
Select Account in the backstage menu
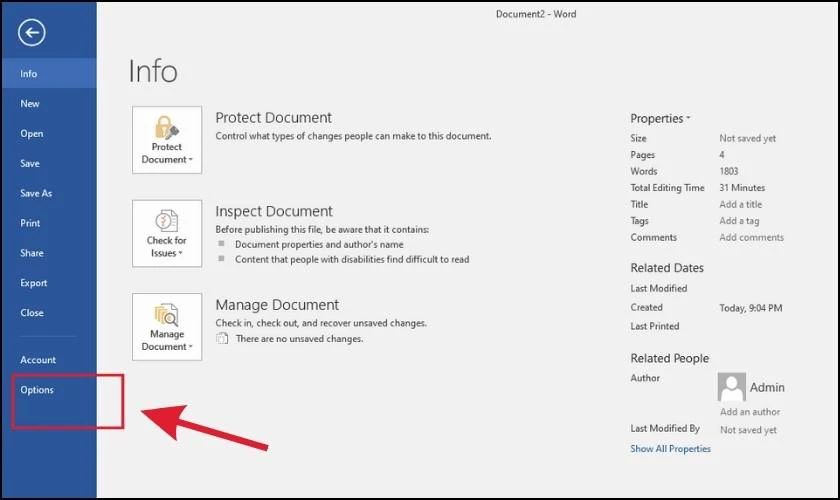coord(38,360)
